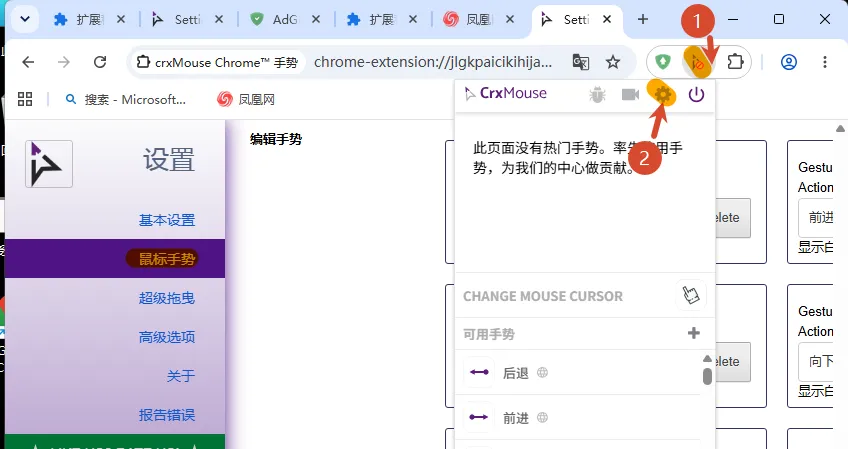The width and height of the screenshot is (848, 449).
Task: Click the crxMouse logo in settings sidebar
Action: 49,164
